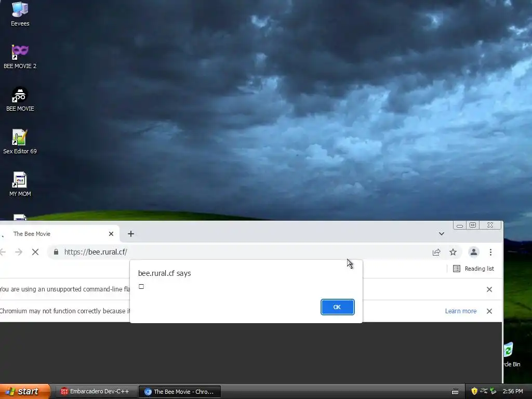Open the Eevees computer desktop icon
The width and height of the screenshot is (532, 399).
[x=20, y=14]
